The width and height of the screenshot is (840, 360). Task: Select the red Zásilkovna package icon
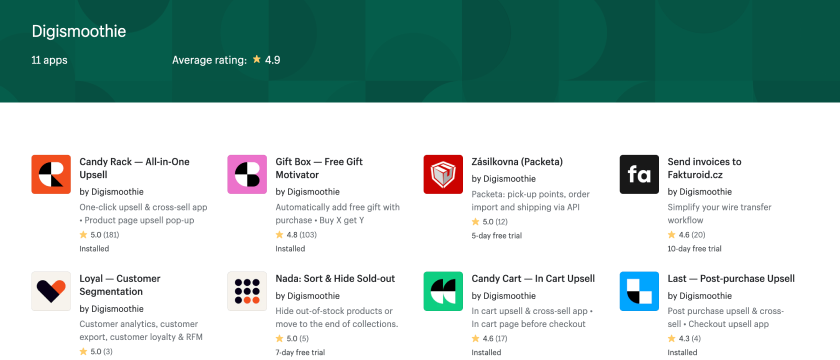[x=443, y=174]
